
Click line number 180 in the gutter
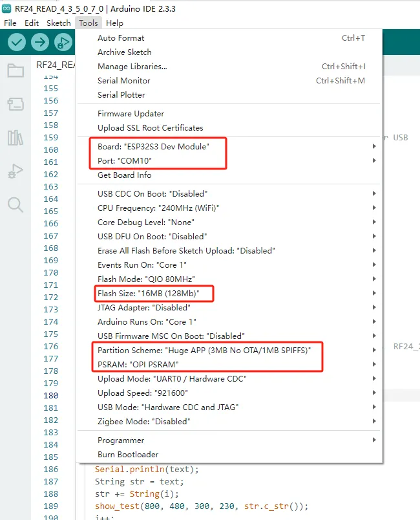50,395
